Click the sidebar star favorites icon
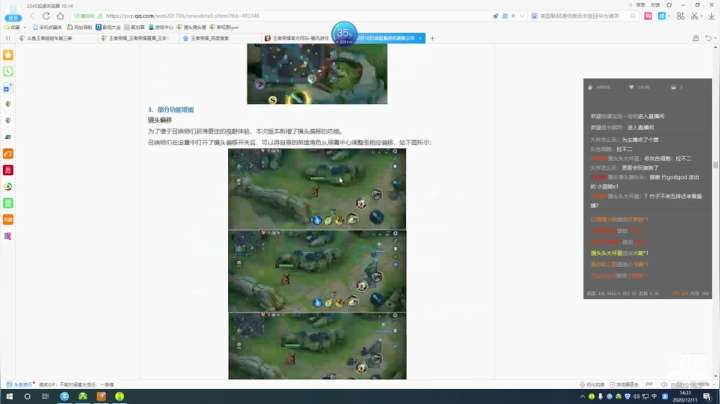The width and height of the screenshot is (720, 404). 8,55
